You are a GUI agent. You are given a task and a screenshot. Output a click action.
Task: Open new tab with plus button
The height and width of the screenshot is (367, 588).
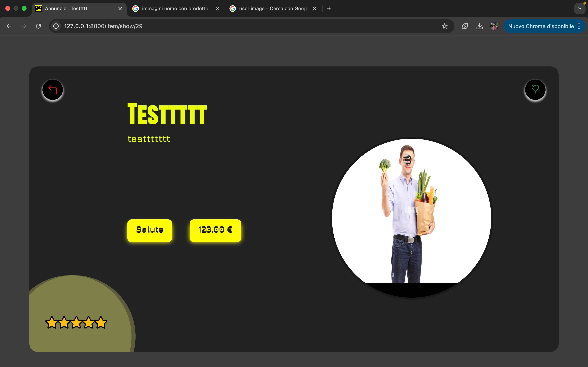tap(329, 9)
